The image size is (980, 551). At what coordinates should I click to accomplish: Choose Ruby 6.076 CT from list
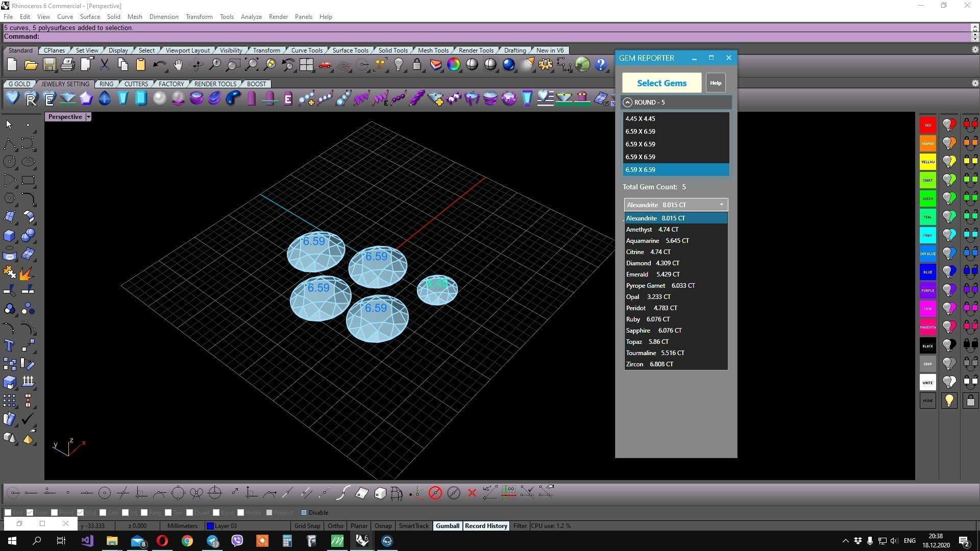(x=676, y=319)
